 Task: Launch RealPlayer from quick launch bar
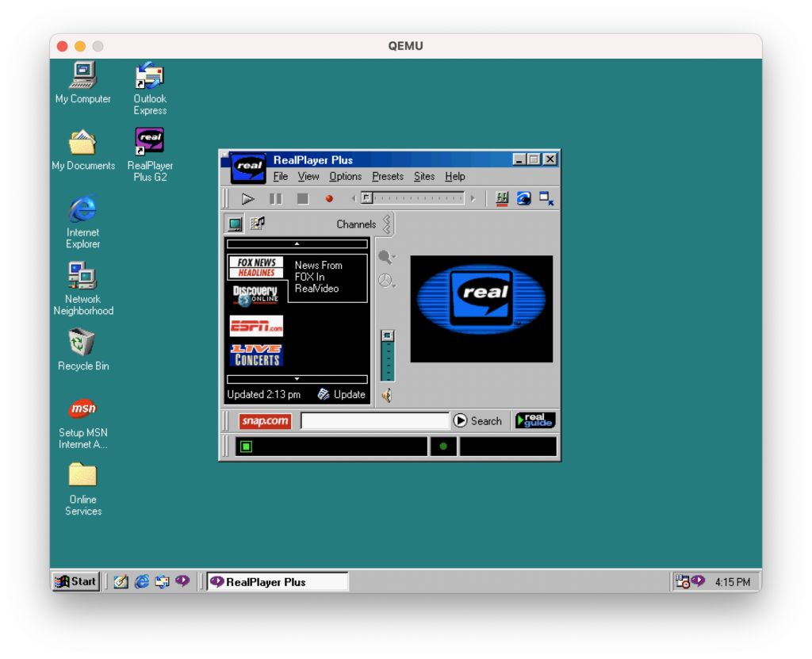[182, 581]
